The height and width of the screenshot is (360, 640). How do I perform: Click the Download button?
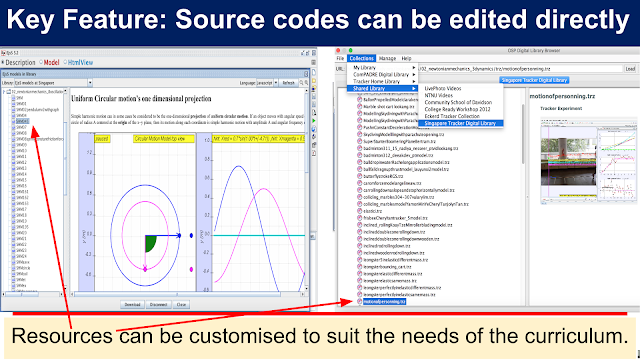pyautogui.click(x=132, y=304)
